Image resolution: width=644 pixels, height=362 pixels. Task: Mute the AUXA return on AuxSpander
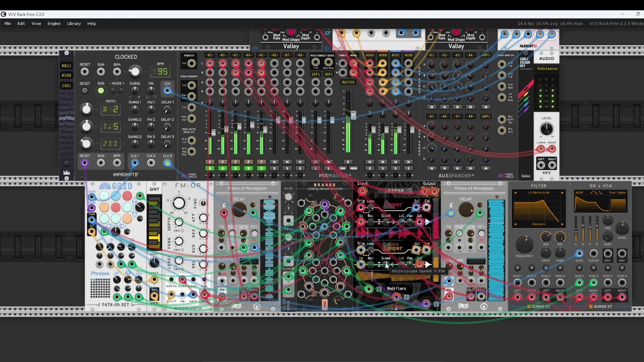(370, 162)
